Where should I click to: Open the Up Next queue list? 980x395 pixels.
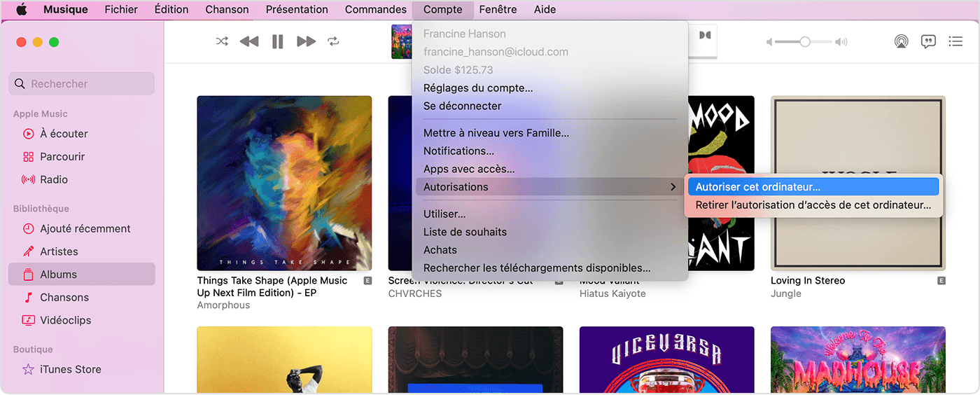pos(955,41)
